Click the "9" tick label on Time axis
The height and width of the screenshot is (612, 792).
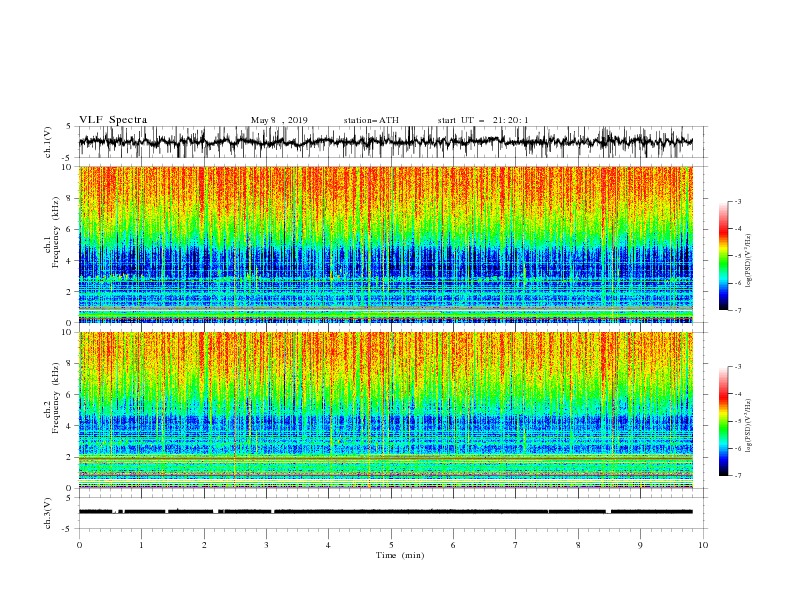tap(640, 545)
